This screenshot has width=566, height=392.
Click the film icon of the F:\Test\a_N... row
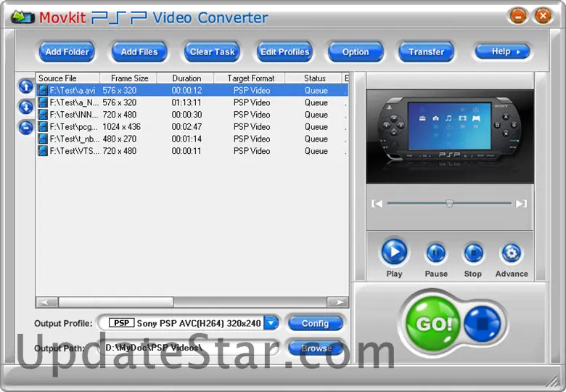click(43, 102)
